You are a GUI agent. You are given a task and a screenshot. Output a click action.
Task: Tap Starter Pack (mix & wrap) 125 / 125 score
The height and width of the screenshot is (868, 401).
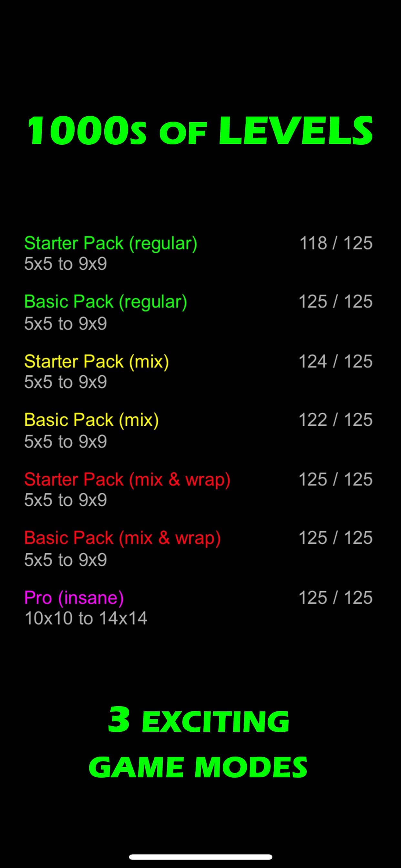336,479
